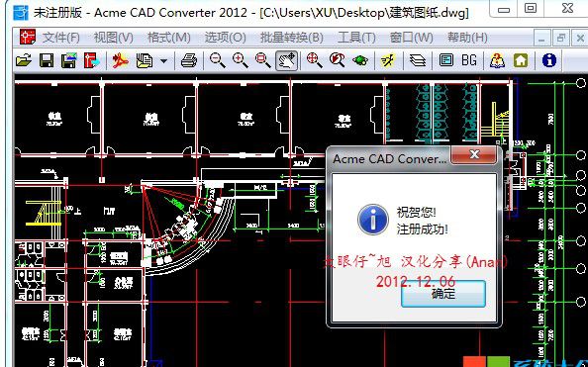Open the 工具(T) menu

pyautogui.click(x=356, y=38)
